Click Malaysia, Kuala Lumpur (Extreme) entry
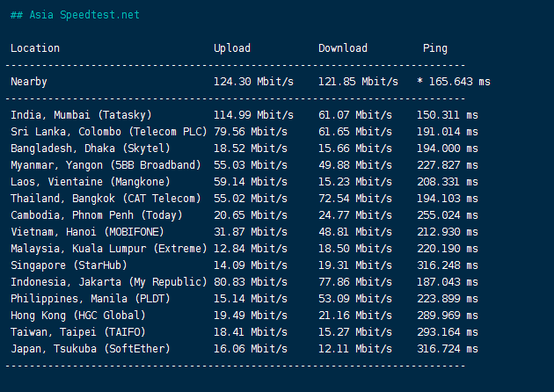 coord(109,249)
